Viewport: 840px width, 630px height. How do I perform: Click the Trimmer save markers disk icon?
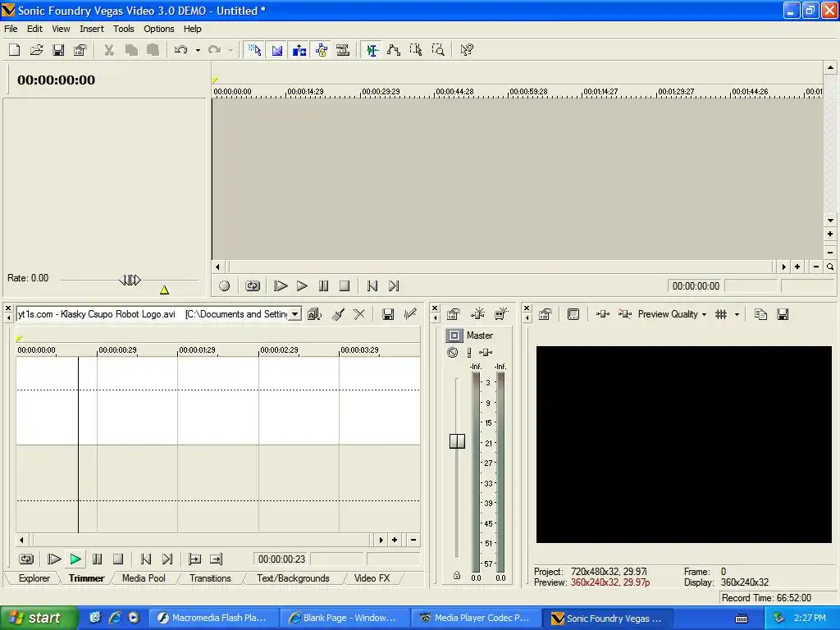(x=388, y=314)
